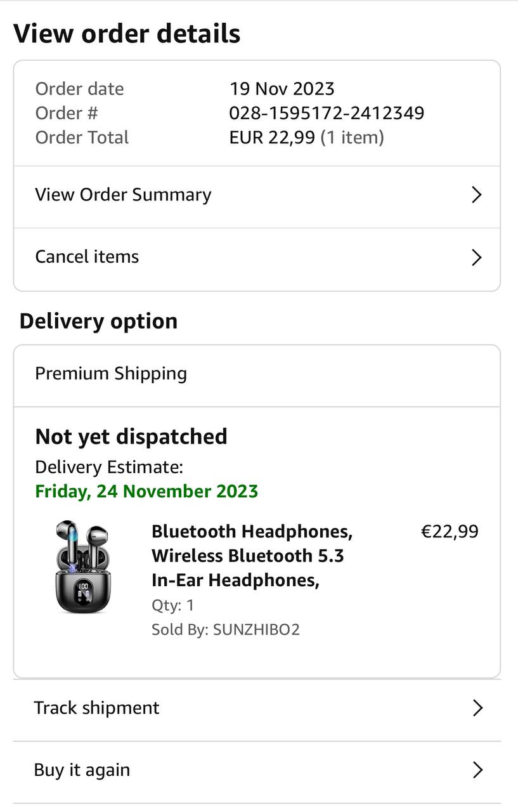Viewport: 518px width, 812px height.
Task: Click the Qty: 1 quantity text
Action: [172, 605]
